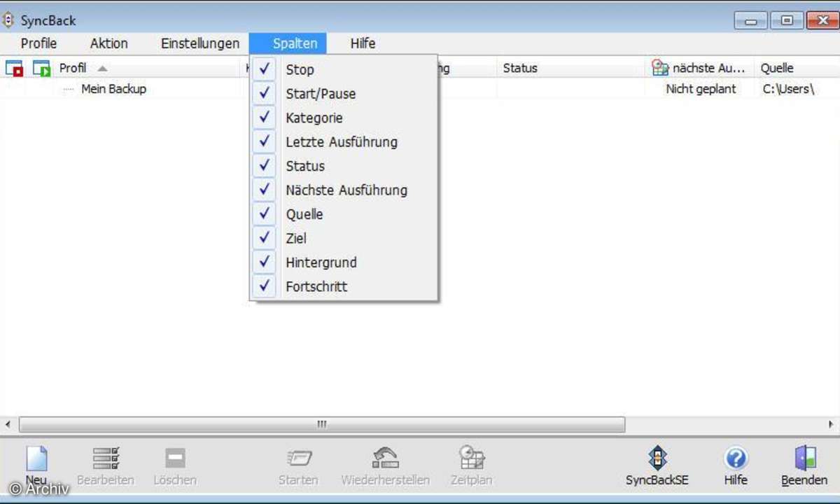Click the 'C:\Users\' source cell
Viewport: 840px width, 504px height.
789,89
